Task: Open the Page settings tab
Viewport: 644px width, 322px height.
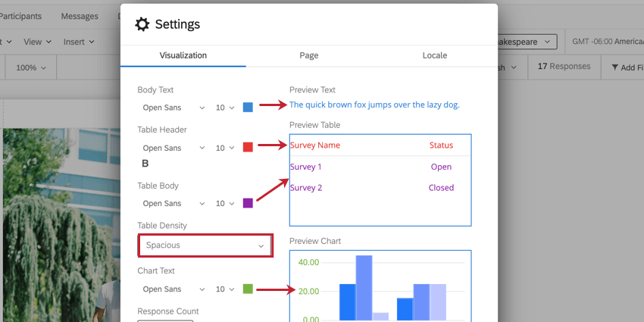Action: (x=309, y=55)
